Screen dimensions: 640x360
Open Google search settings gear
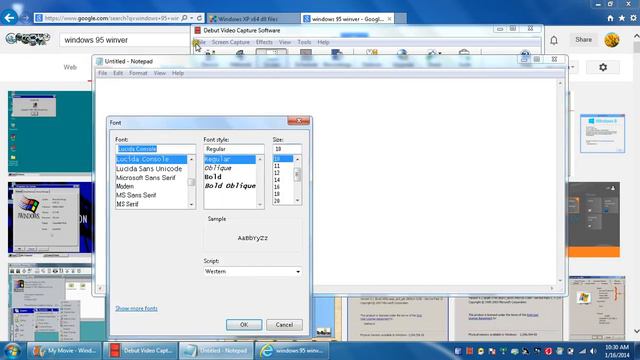603,67
